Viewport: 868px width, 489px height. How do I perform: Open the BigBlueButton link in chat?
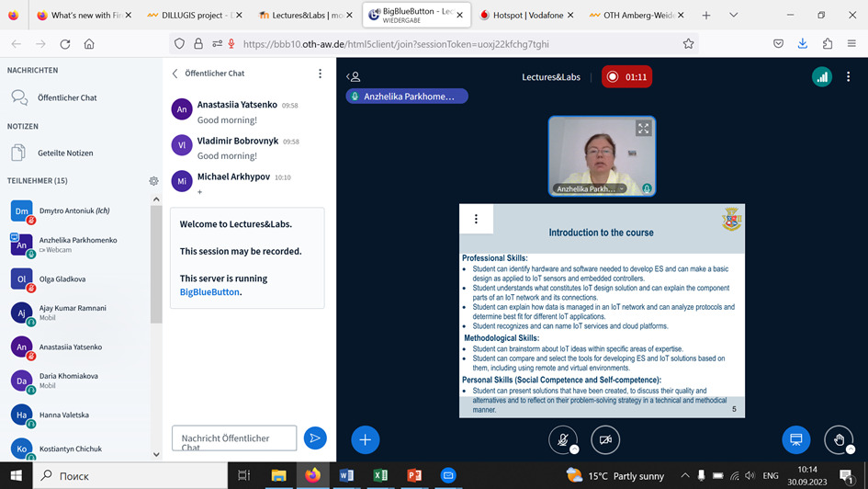209,291
